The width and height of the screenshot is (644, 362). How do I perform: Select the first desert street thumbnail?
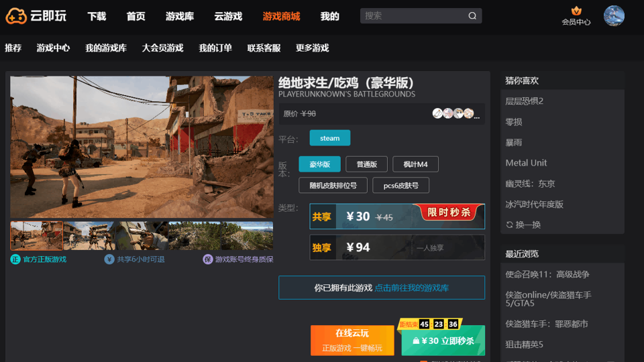point(36,236)
